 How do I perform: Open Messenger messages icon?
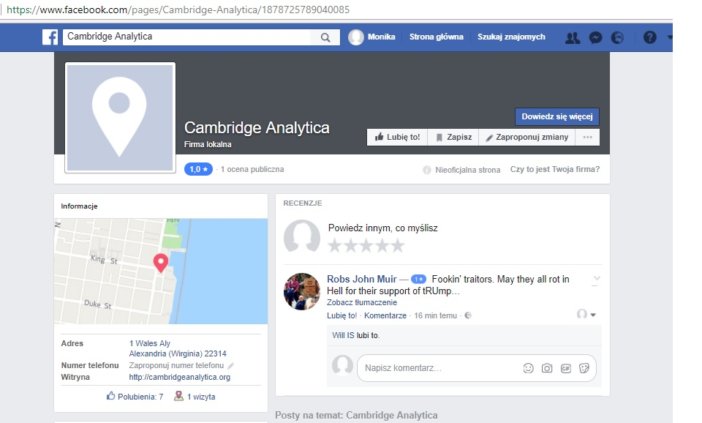click(x=595, y=38)
